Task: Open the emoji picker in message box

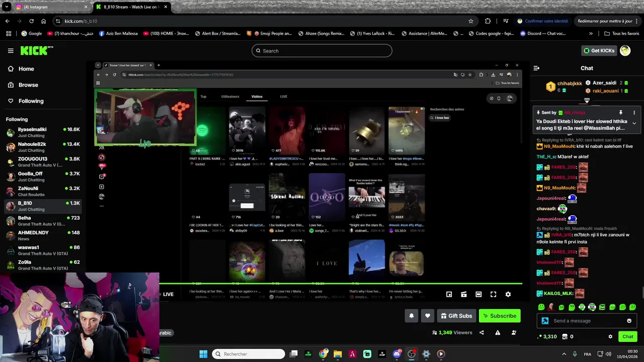Action: (x=629, y=321)
